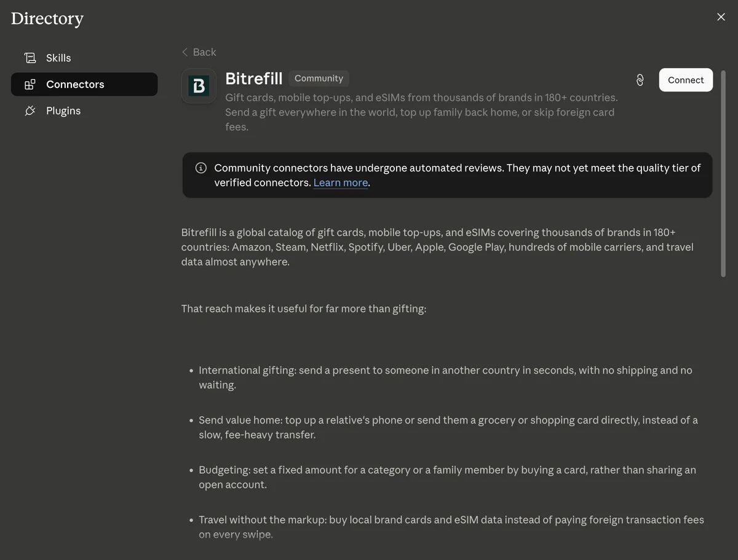Open the Learn more link

coord(341,183)
